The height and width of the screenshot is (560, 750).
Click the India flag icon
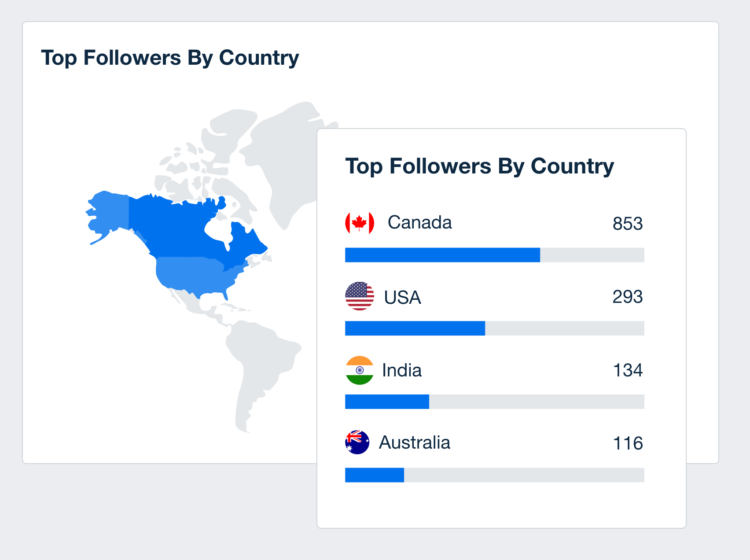[360, 370]
